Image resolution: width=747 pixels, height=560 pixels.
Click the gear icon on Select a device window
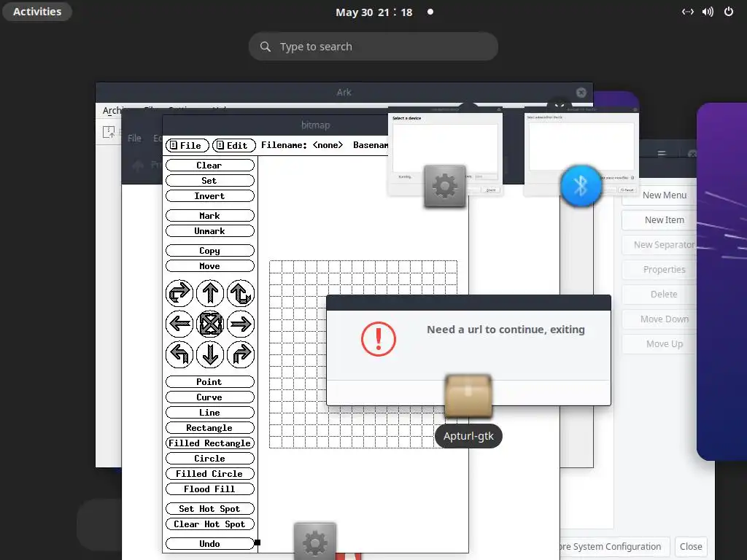(444, 186)
